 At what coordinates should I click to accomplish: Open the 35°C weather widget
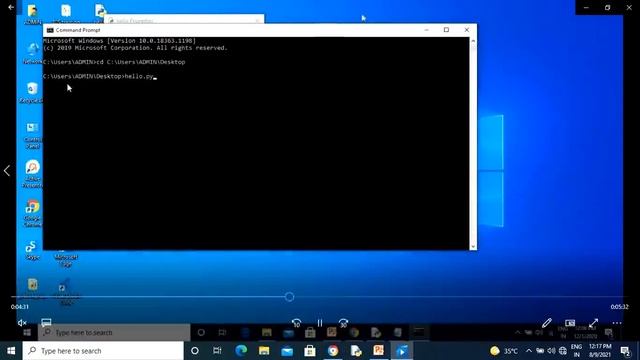[x=504, y=351]
